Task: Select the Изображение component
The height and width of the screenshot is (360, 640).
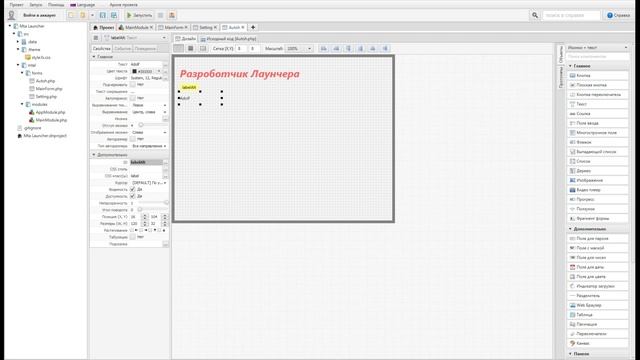Action: coord(598,180)
